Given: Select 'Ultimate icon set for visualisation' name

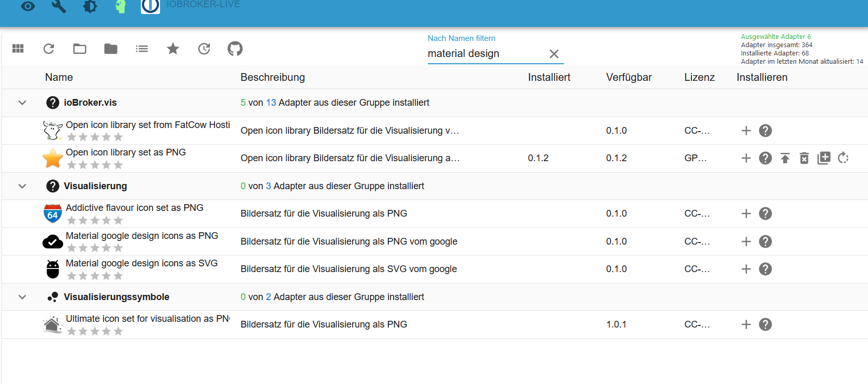Looking at the screenshot, I should tap(148, 319).
